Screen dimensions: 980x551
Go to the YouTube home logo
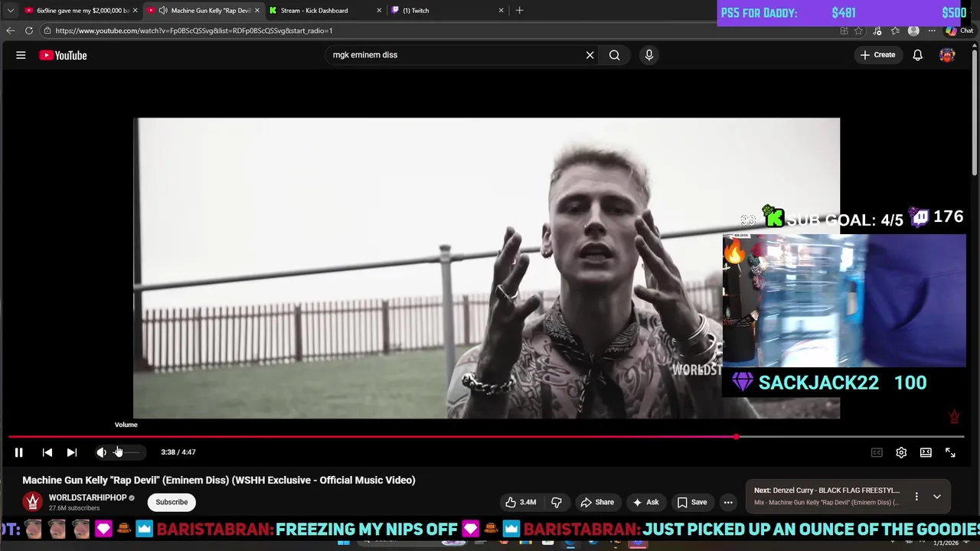click(x=63, y=55)
